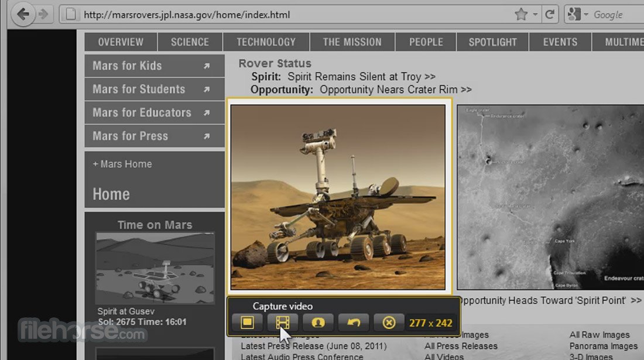The height and width of the screenshot is (360, 644).
Task: Click the Rover Status heading
Action: coord(275,63)
